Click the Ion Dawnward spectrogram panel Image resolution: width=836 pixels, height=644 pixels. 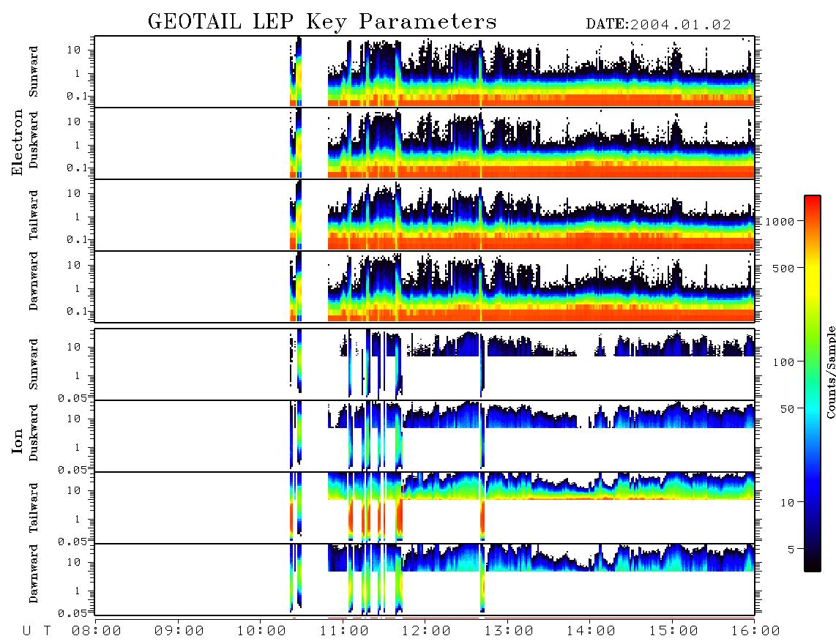coord(425,580)
